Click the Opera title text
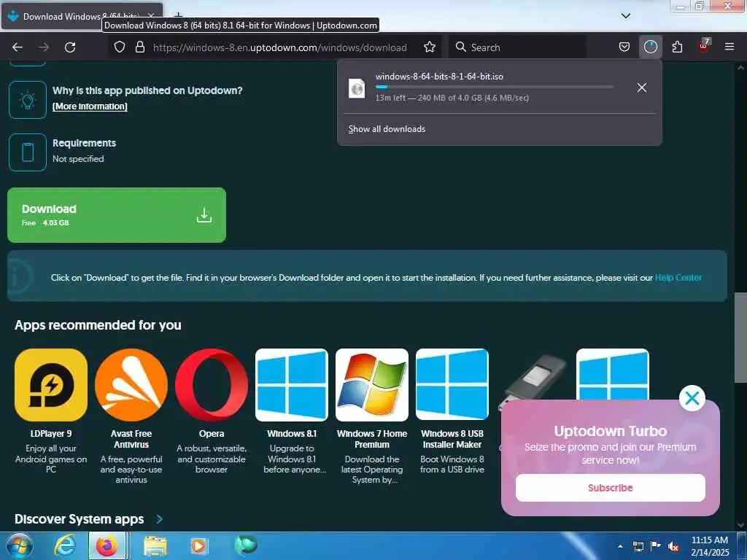Viewport: 747px width, 560px height. (x=212, y=434)
